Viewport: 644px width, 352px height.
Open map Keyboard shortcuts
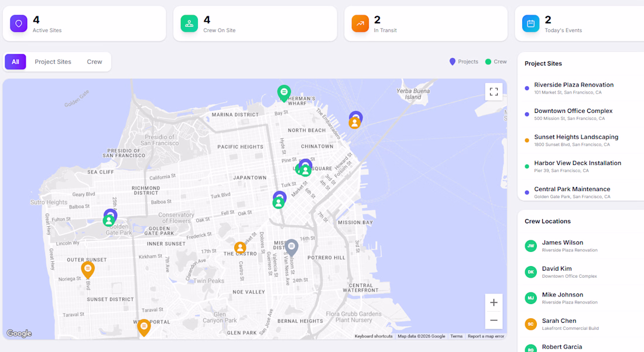374,336
